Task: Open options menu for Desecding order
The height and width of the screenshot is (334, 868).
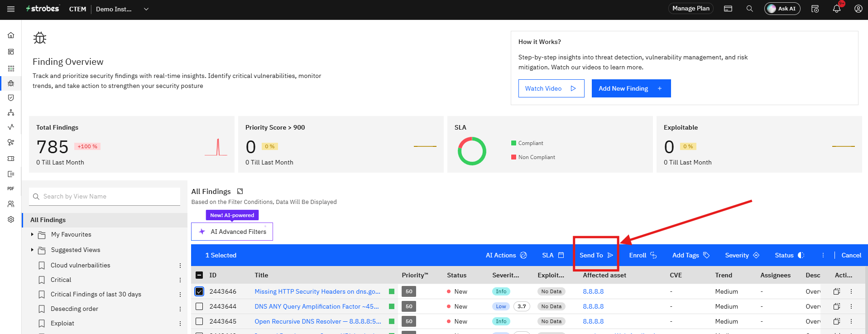Action: coord(180,309)
